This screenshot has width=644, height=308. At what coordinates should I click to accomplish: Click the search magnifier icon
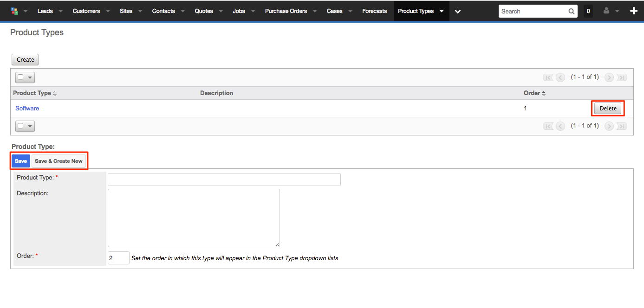(x=572, y=11)
